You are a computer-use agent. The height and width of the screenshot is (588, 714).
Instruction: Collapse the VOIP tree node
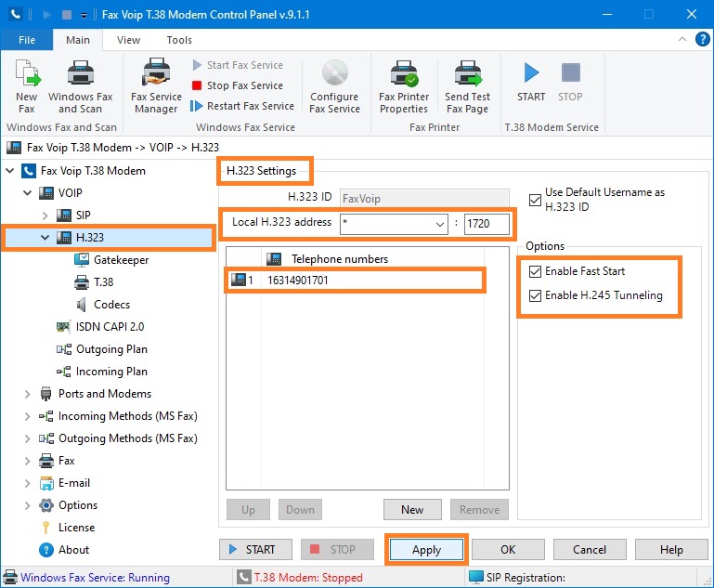point(27,193)
